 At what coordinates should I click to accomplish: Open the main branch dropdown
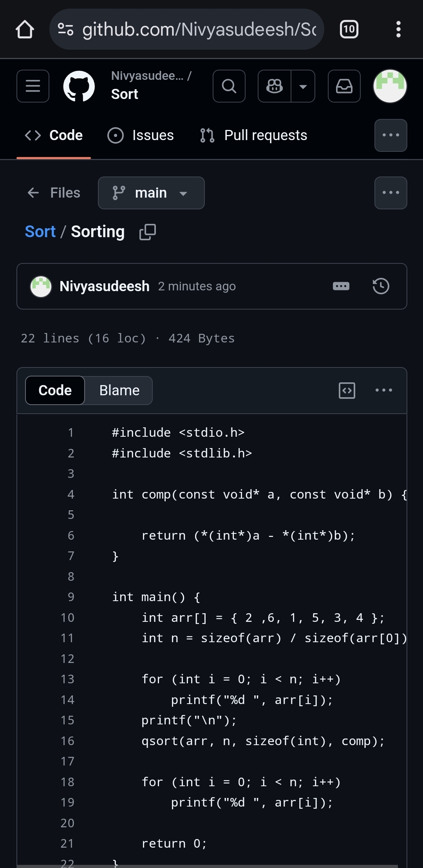coord(151,193)
